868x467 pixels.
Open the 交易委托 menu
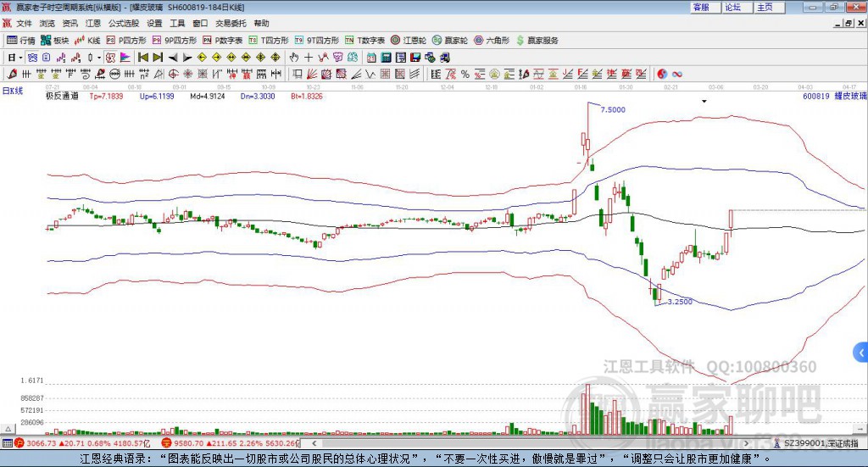pyautogui.click(x=231, y=23)
